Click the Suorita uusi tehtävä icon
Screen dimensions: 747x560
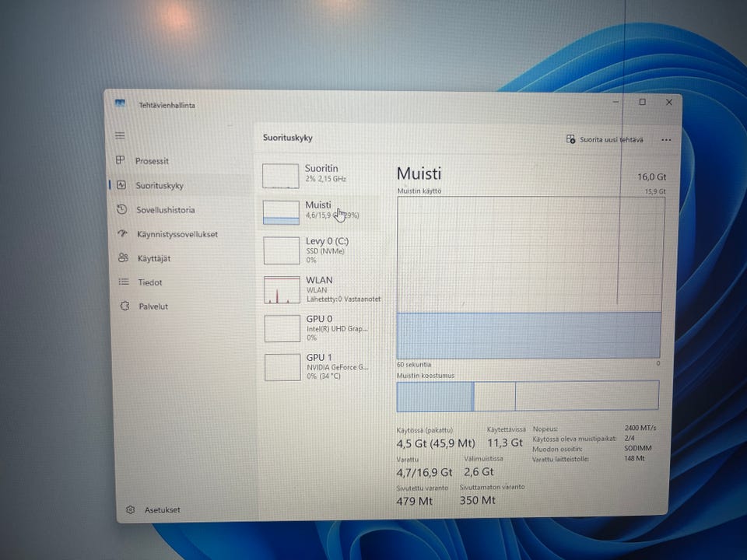click(x=570, y=139)
